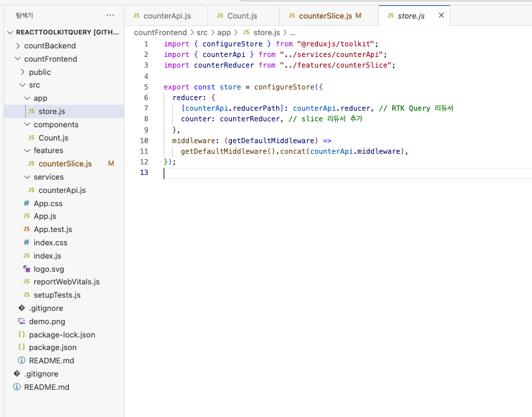Click the info icon beside root README.md

17,387
